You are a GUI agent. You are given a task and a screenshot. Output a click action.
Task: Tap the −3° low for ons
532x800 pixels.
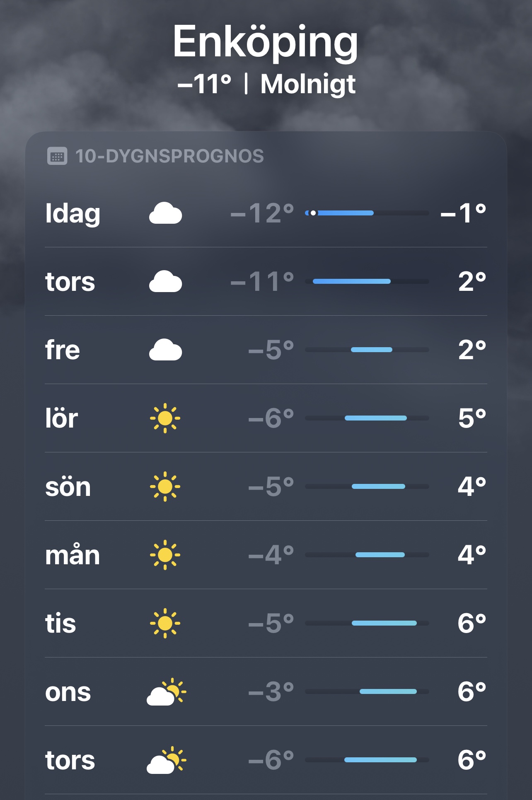tap(271, 691)
